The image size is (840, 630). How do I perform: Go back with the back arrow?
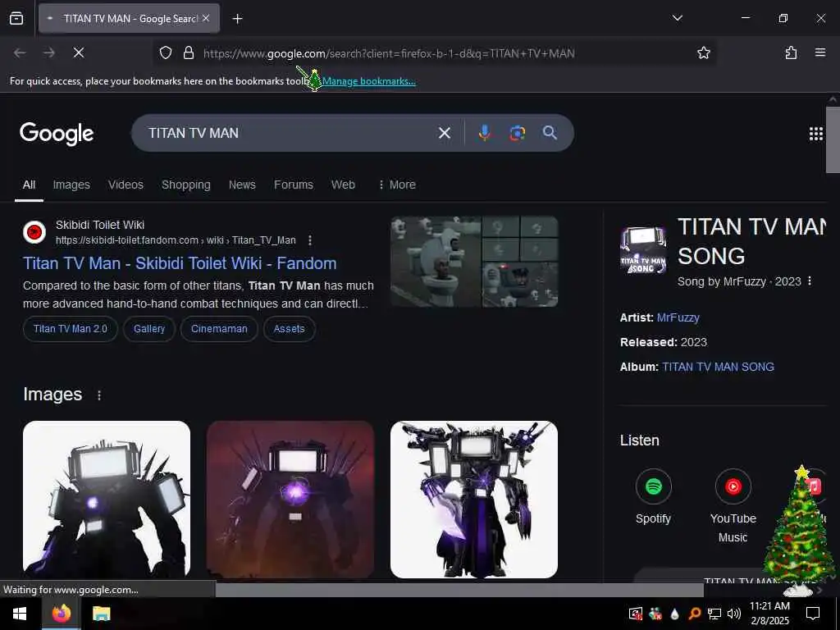[x=20, y=52]
